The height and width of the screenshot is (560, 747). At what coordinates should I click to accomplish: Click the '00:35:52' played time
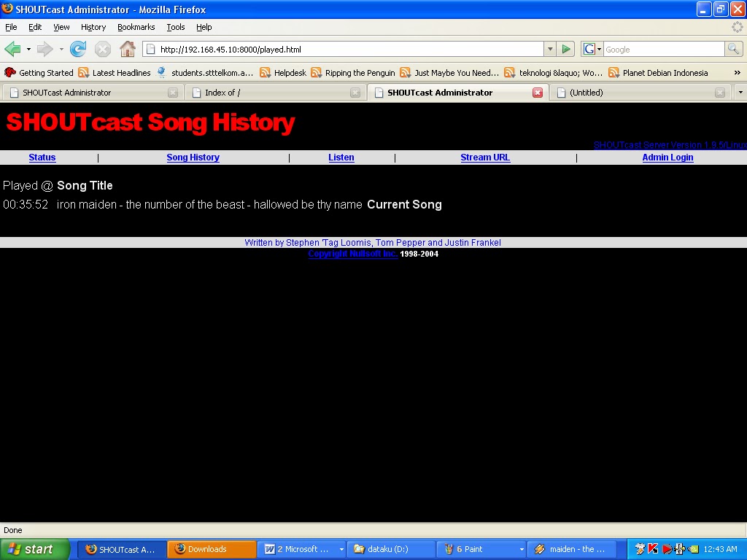click(26, 204)
